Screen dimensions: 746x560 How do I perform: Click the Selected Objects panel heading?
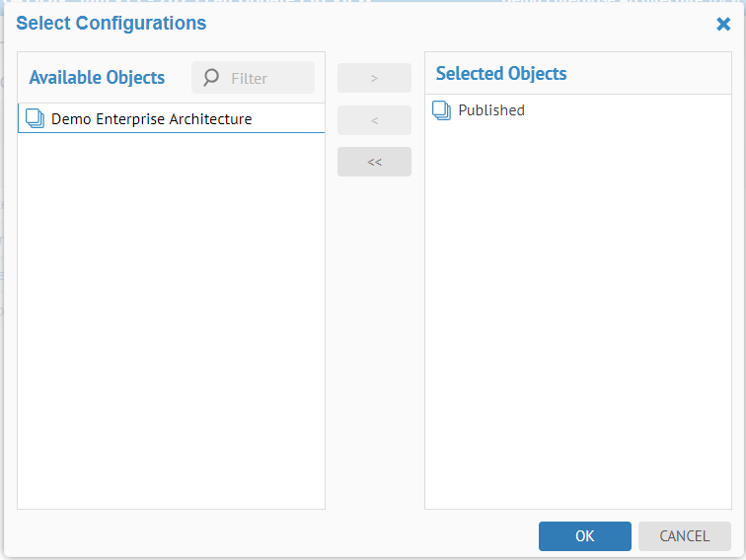click(x=501, y=74)
